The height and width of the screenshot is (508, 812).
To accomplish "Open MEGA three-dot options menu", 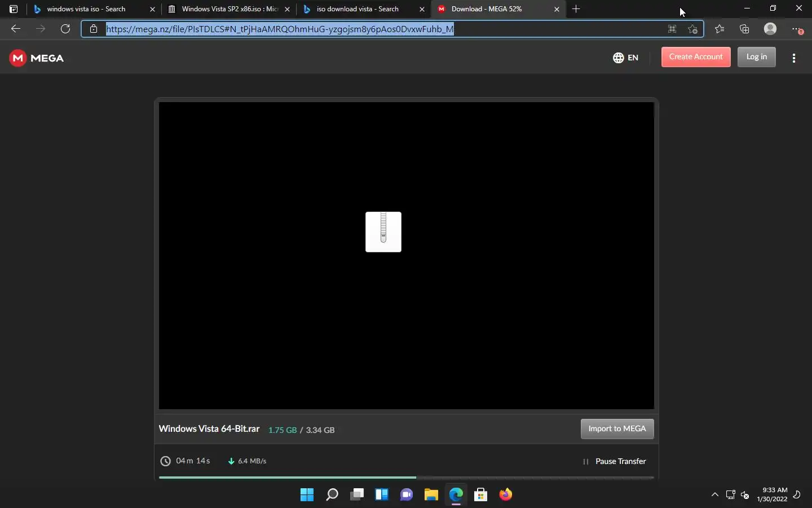I will tap(794, 58).
